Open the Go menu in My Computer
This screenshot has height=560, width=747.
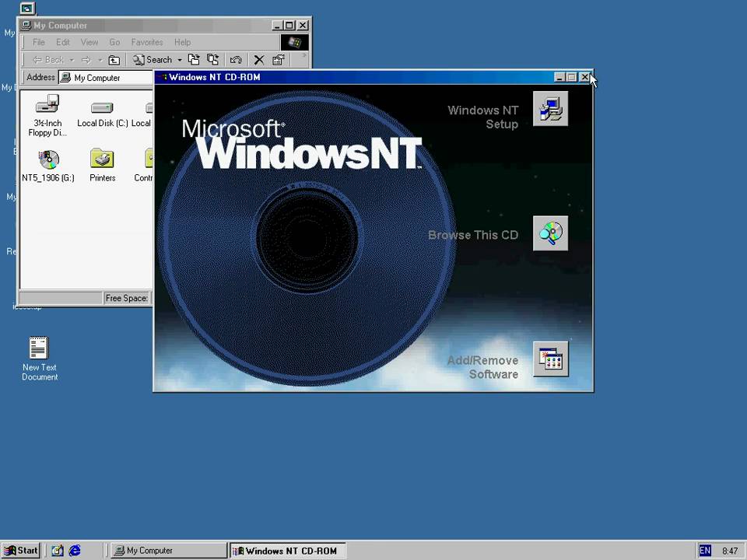coord(115,42)
